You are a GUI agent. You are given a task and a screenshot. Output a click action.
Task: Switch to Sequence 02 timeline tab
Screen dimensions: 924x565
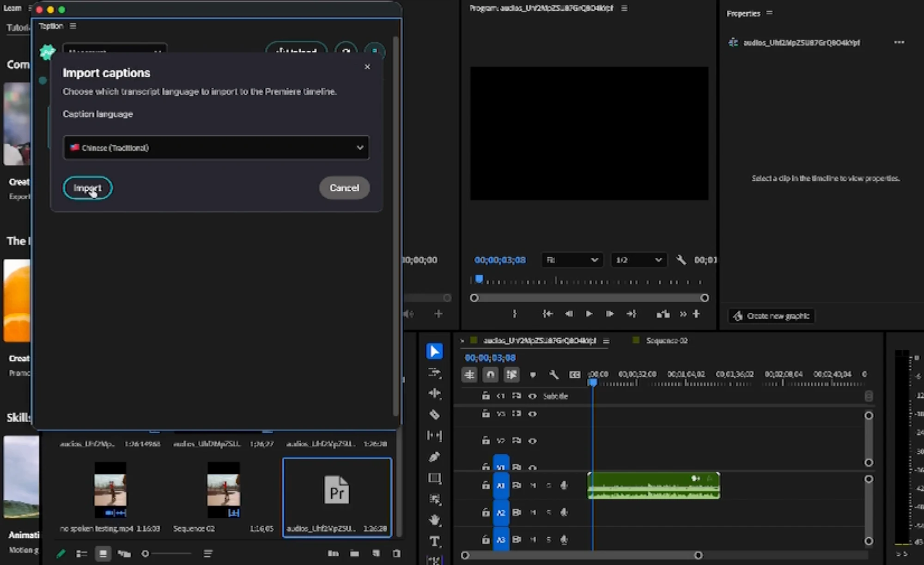click(667, 340)
